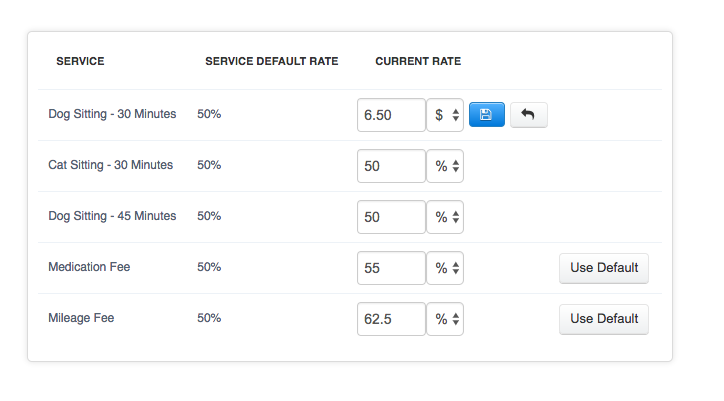Click Medication Fee rate field showing 55
The height and width of the screenshot is (401, 724).
click(x=391, y=268)
